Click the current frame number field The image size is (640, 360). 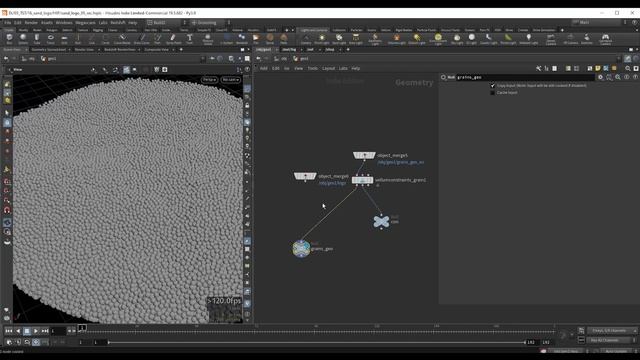point(58,331)
